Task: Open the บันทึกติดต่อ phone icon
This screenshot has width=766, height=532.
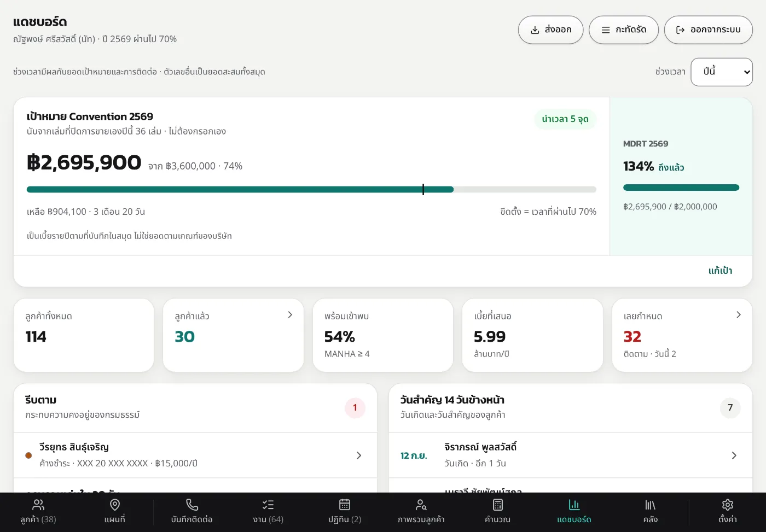Action: click(191, 505)
